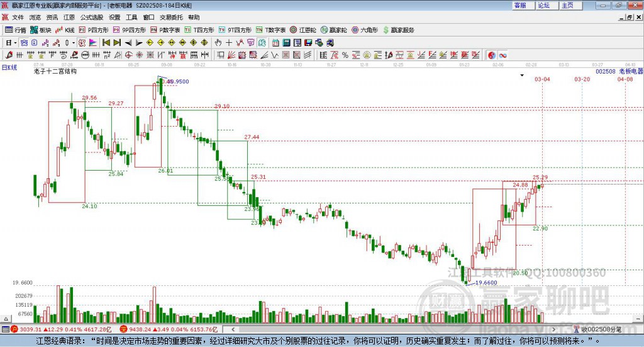Select the n² square number tool
644x347 pixels.
point(107,55)
